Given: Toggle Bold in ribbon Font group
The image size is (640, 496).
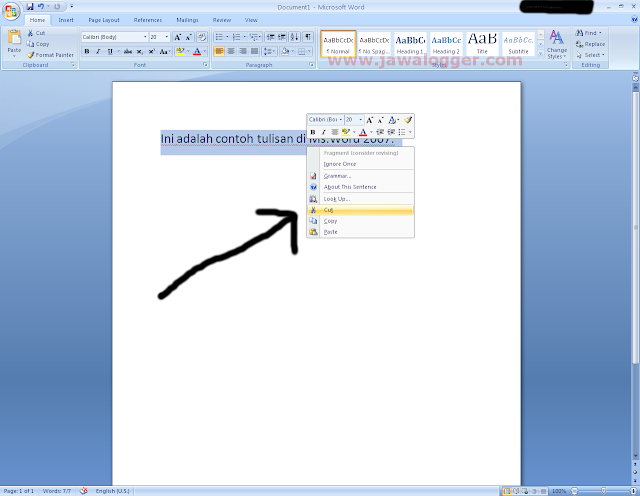Looking at the screenshot, I should click(87, 51).
